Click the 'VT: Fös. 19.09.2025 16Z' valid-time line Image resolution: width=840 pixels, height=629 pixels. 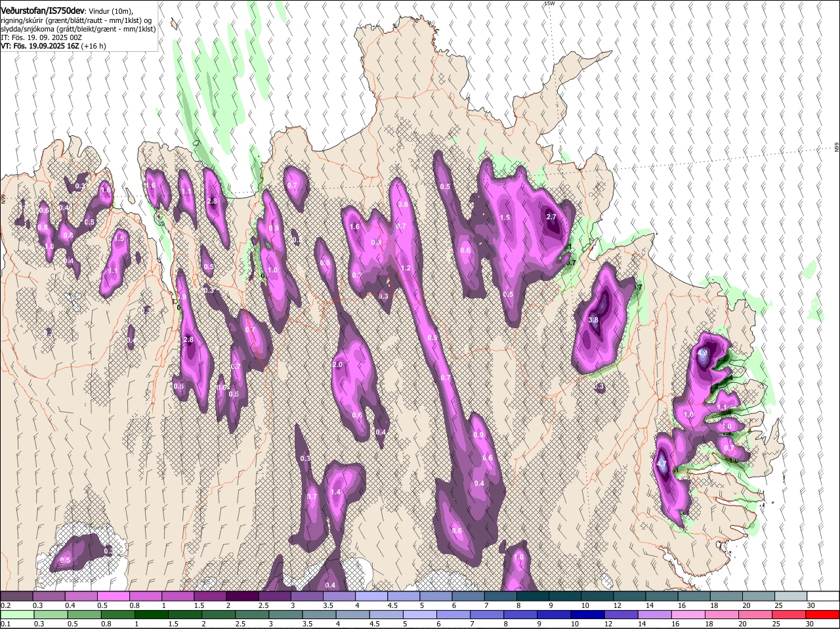pyautogui.click(x=40, y=46)
